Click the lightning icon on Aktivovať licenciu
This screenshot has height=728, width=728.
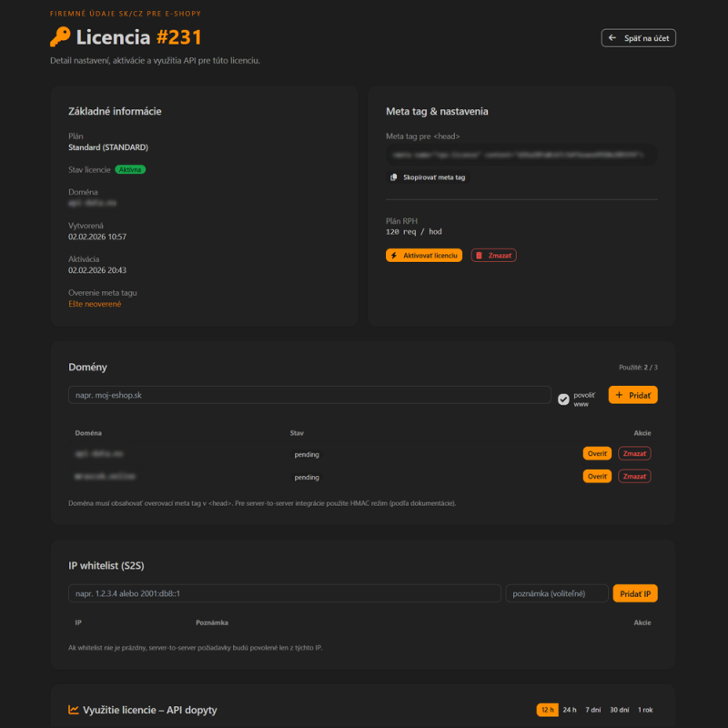point(395,256)
